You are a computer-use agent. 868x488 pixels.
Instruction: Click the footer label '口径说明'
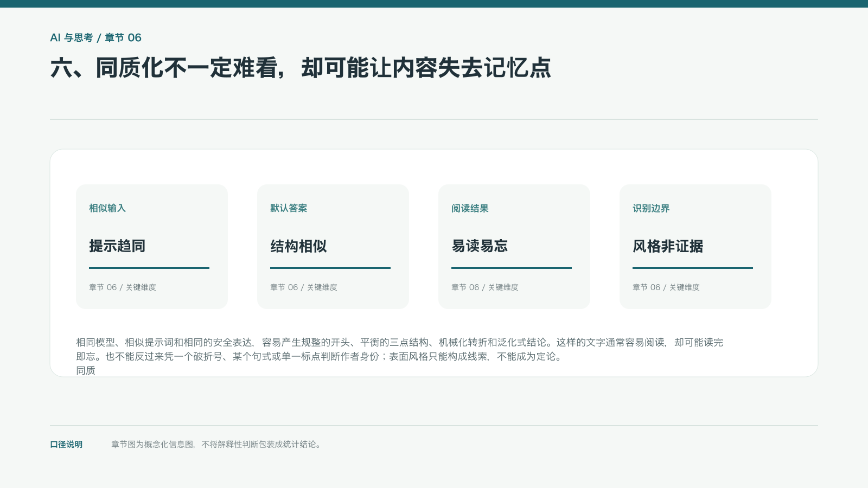point(66,445)
